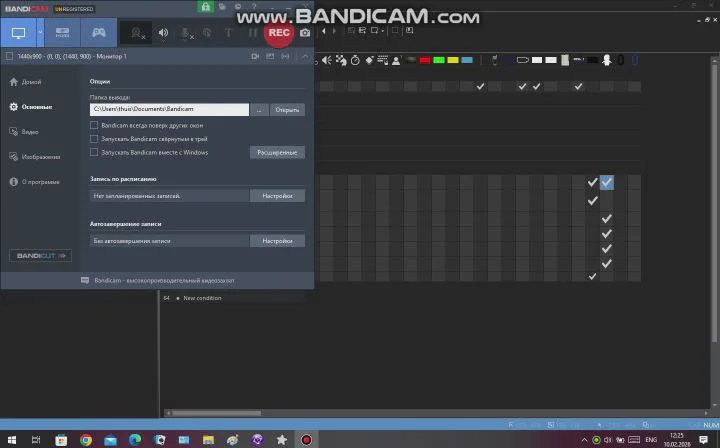Click the pause recording icon
Viewport: 720px width, 448px height.
(253, 33)
